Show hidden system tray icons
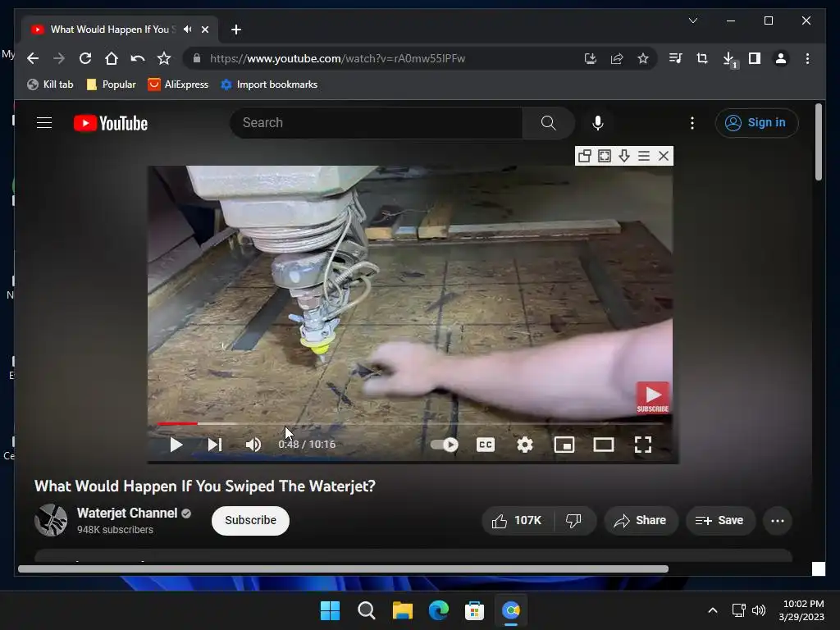The height and width of the screenshot is (630, 840). click(713, 610)
